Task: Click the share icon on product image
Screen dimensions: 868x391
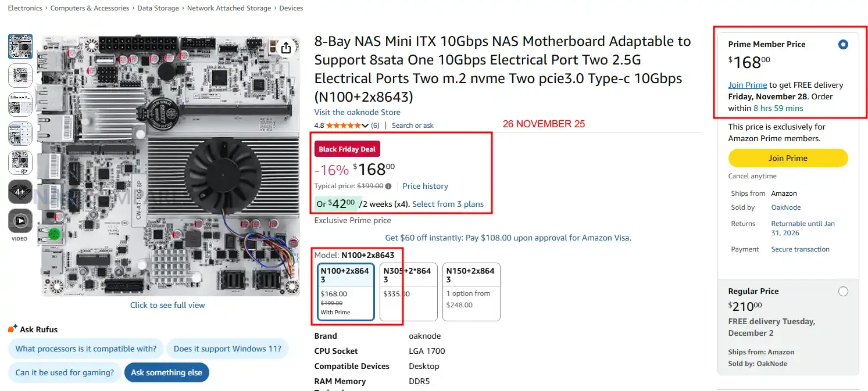Action: coord(285,48)
